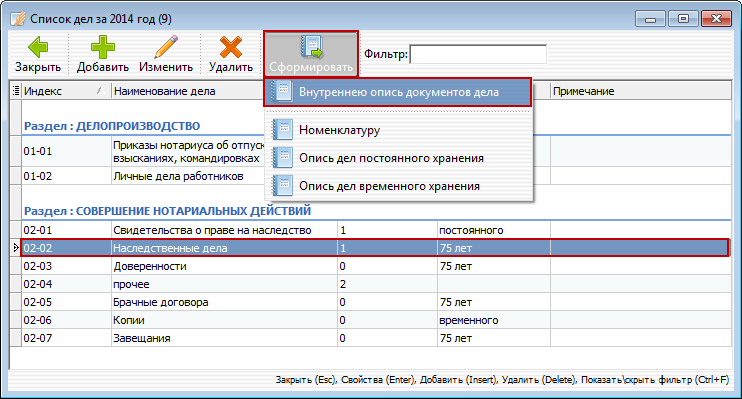Image resolution: width=742 pixels, height=399 pixels.
Task: Select the Доверенности row
Action: click(x=377, y=266)
